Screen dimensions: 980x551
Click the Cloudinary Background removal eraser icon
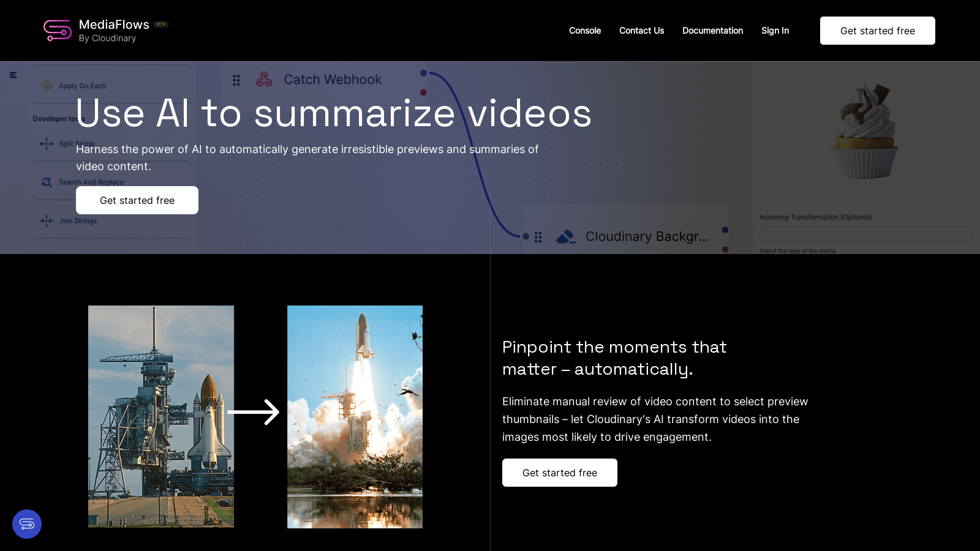click(565, 236)
